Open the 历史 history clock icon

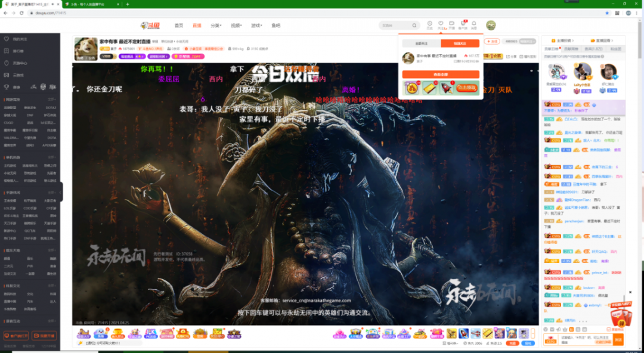point(429,24)
